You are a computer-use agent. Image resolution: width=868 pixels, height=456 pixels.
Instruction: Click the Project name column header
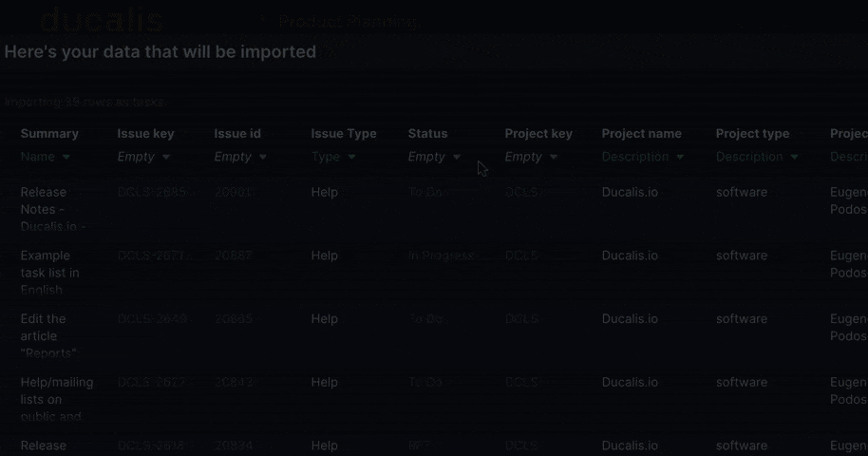(641, 134)
